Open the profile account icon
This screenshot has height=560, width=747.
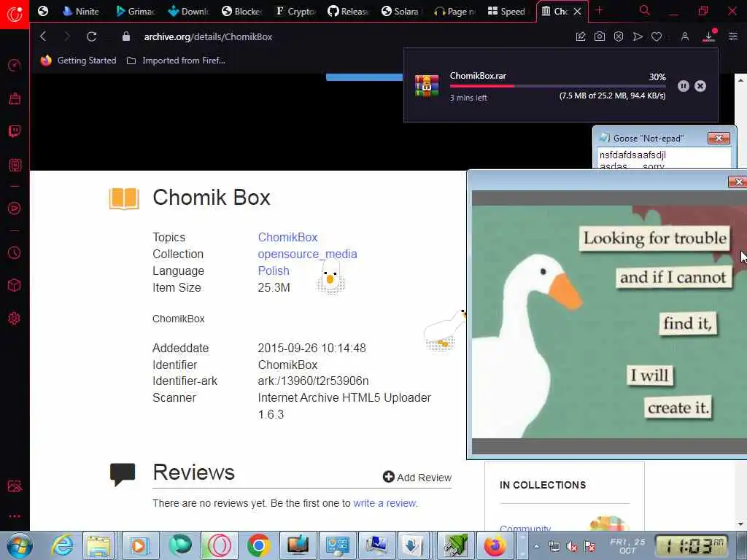coord(684,36)
